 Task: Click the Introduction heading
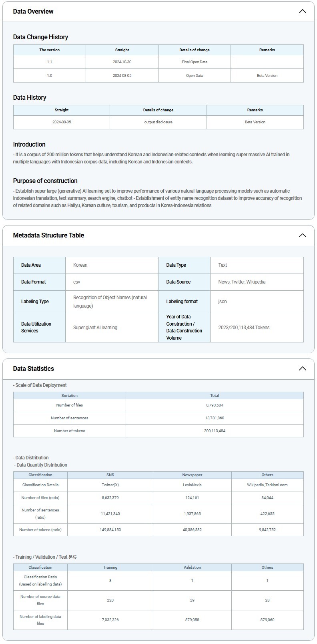pos(29,144)
